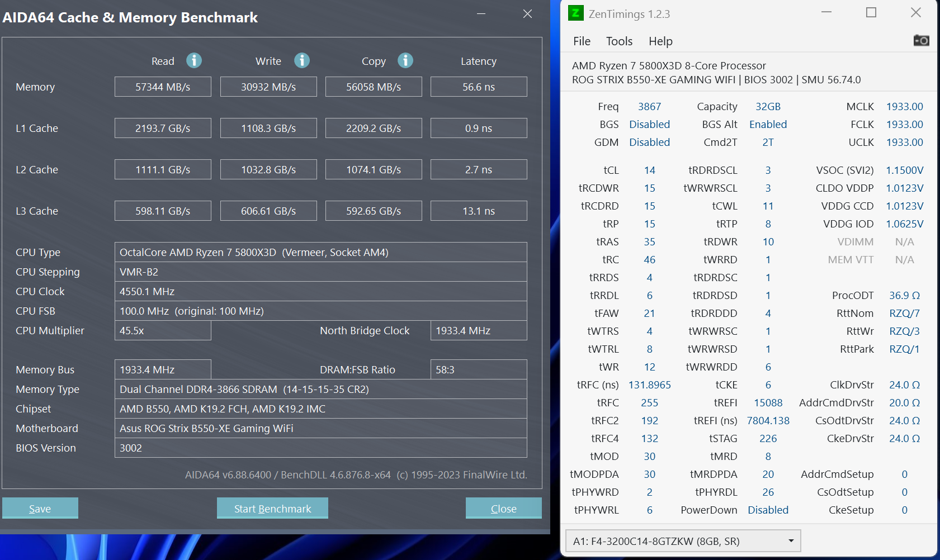This screenshot has height=560, width=940.
Task: Maximize the ZenTimings window
Action: coord(871,12)
